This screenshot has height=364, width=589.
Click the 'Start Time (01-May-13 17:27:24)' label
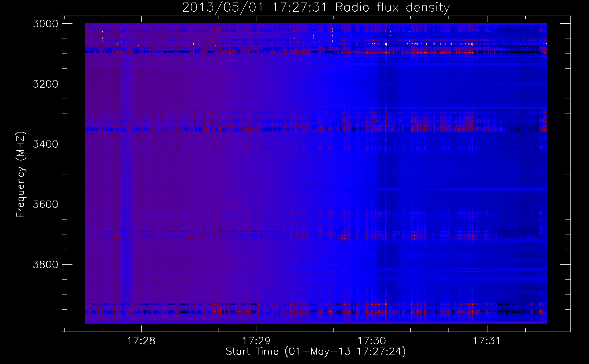point(316,352)
